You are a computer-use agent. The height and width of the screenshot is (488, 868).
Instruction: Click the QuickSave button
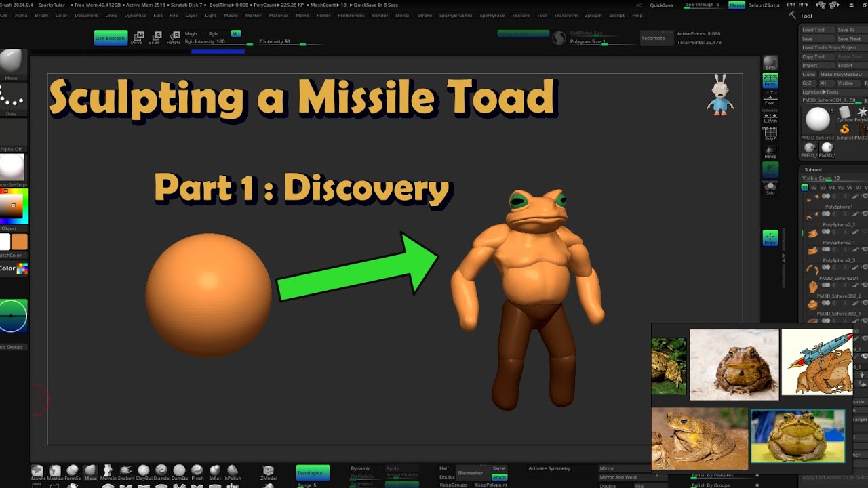tap(661, 5)
